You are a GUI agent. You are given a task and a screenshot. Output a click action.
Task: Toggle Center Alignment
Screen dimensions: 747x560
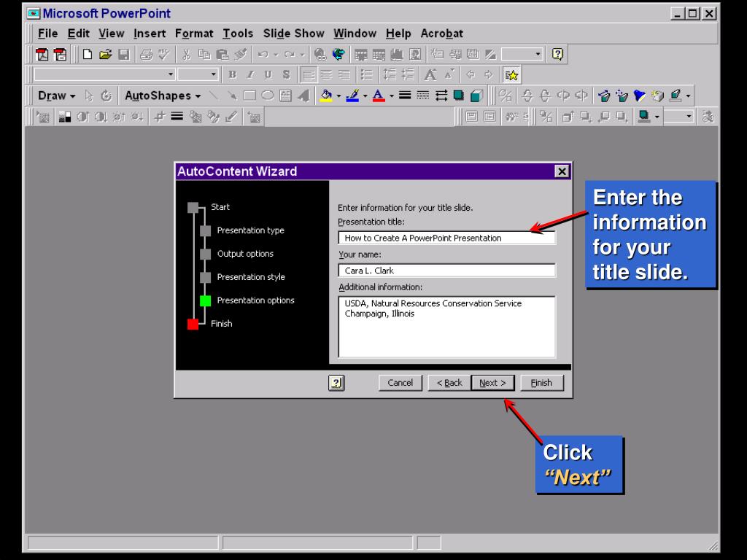(326, 75)
